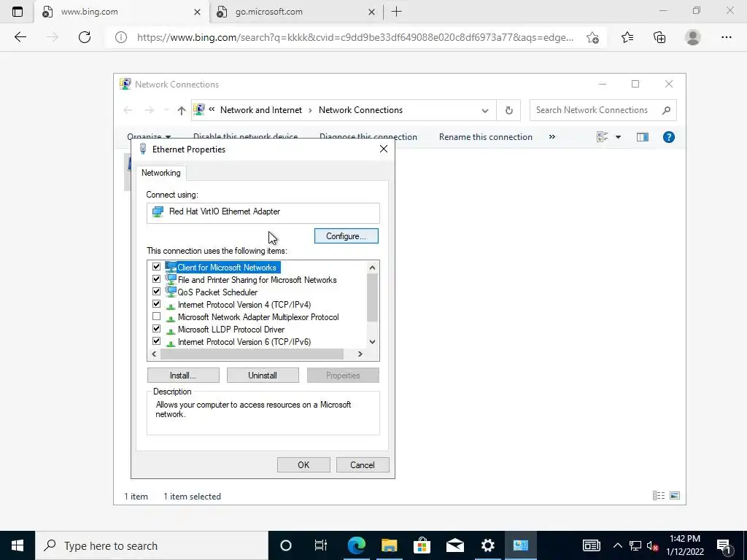This screenshot has width=747, height=560.
Task: Click Network and Internet breadcrumb
Action: (260, 110)
